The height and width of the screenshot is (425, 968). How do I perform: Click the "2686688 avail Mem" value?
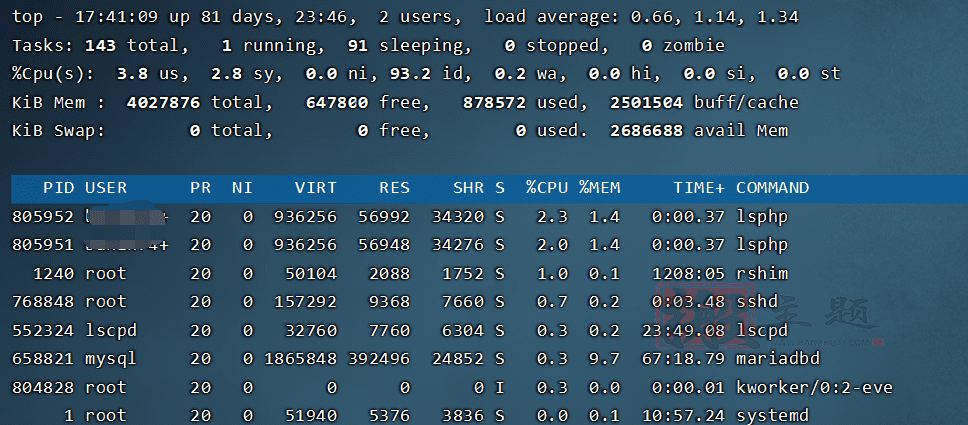(x=699, y=131)
